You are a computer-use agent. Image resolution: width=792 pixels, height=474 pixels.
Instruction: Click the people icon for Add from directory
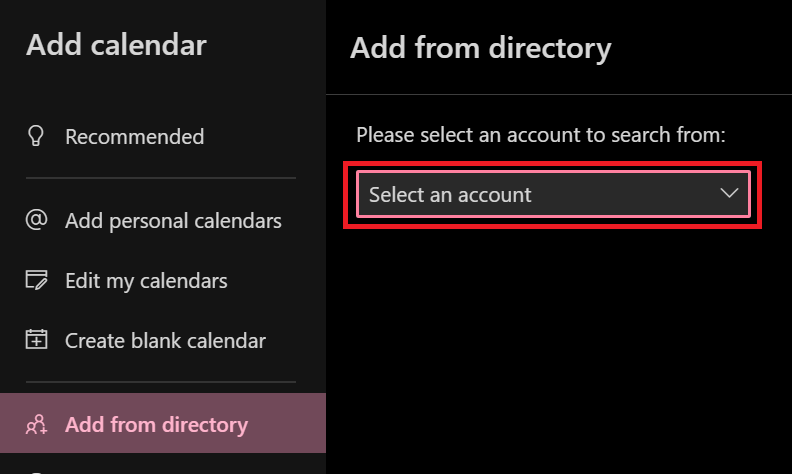[36, 424]
